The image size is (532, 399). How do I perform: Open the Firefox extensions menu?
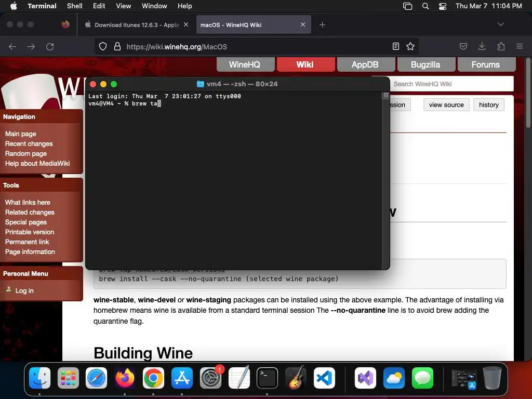(x=501, y=46)
